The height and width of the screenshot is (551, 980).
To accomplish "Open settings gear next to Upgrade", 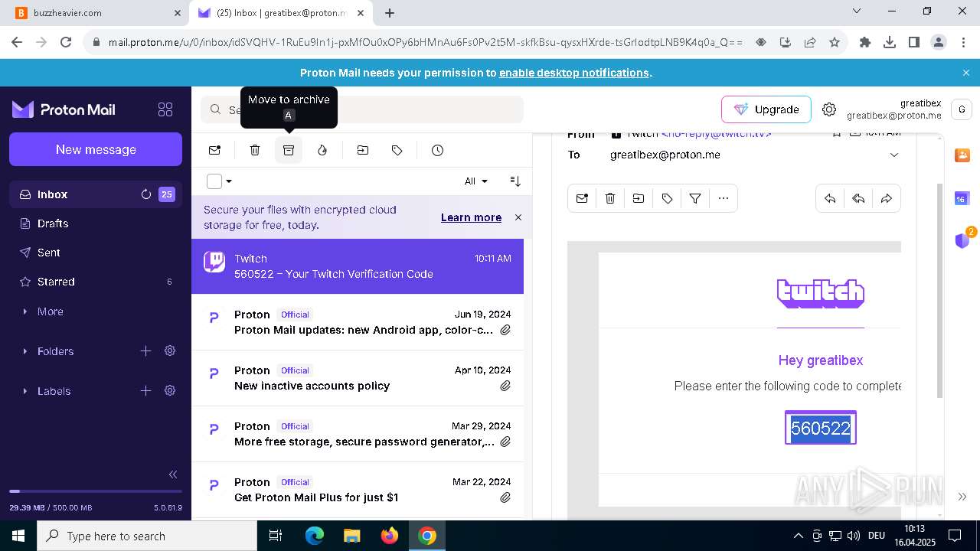I will pyautogui.click(x=829, y=109).
